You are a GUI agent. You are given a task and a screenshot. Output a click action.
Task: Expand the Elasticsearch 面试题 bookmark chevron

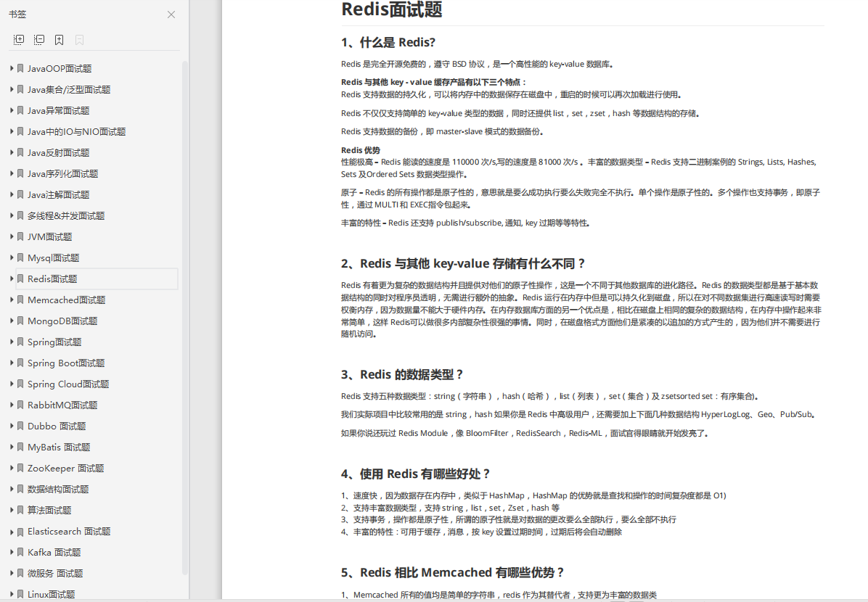[11, 531]
